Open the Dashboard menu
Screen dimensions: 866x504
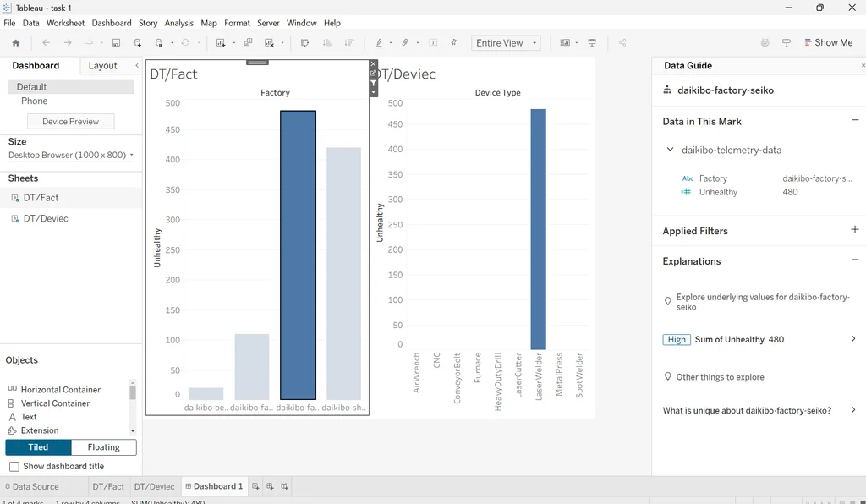112,23
